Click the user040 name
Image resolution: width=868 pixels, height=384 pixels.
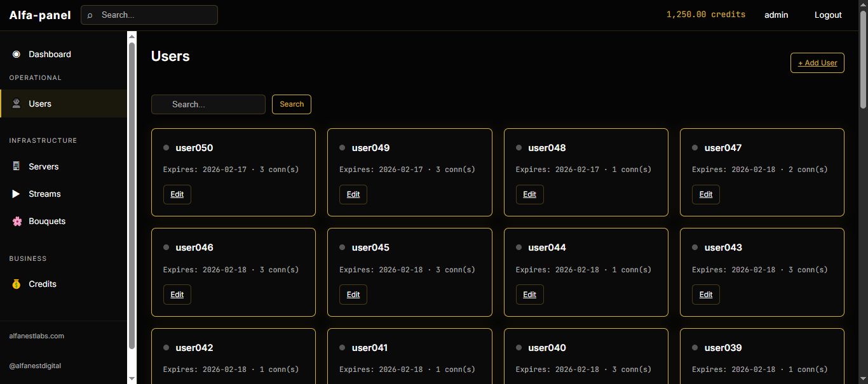547,348
